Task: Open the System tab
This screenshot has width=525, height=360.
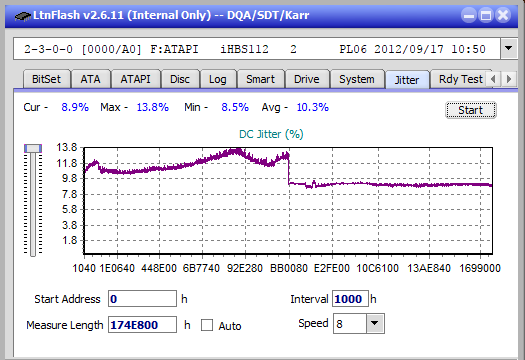Action: point(357,79)
